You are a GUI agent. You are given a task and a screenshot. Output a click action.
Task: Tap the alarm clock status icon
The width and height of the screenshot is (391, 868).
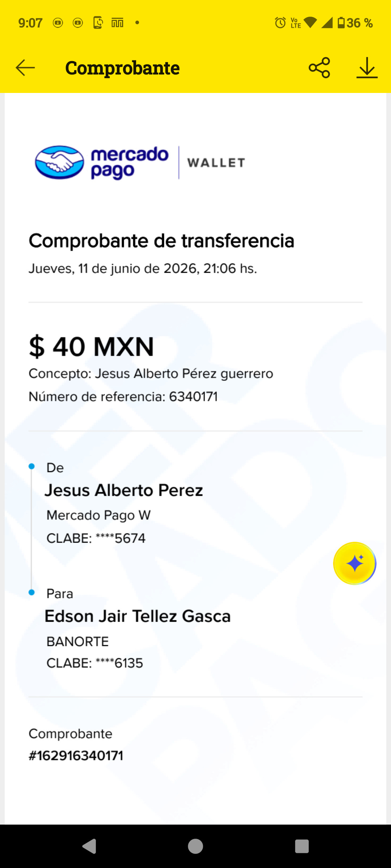[280, 23]
